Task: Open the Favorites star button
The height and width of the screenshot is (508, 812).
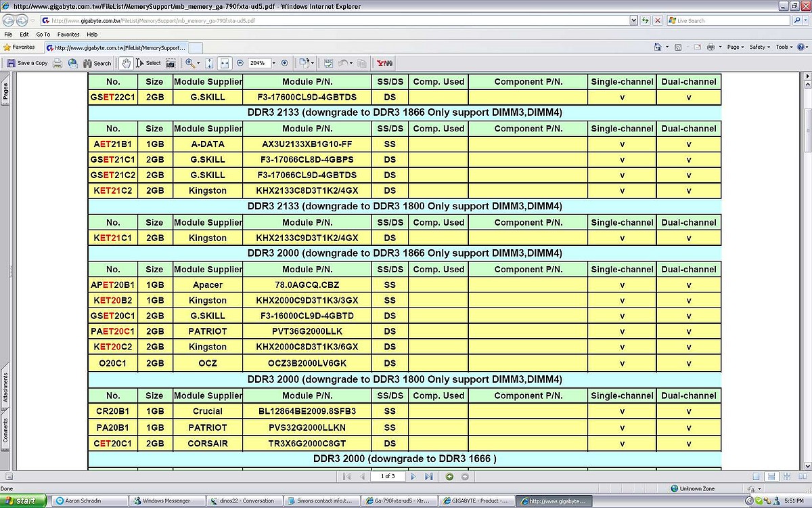Action: coord(19,47)
